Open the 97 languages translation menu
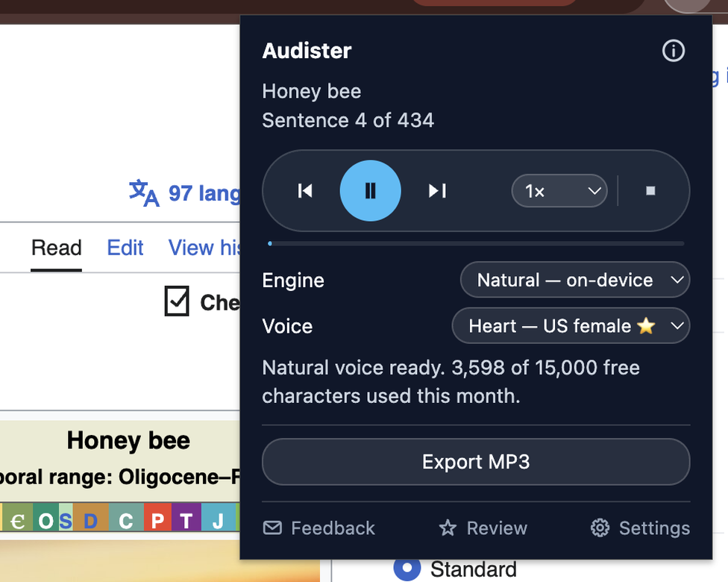The width and height of the screenshot is (728, 582). point(184,193)
